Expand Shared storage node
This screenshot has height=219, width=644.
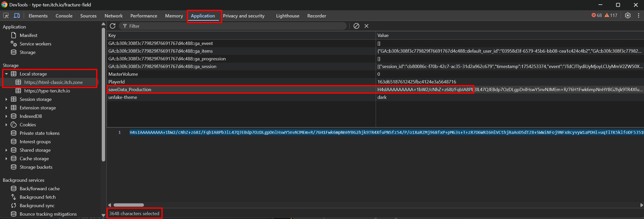[6, 150]
